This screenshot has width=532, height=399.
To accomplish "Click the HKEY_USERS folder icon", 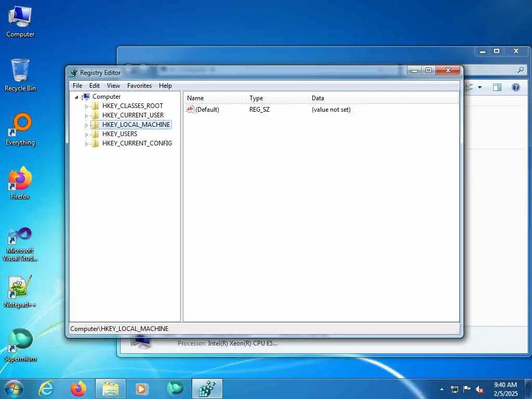I will (x=96, y=134).
